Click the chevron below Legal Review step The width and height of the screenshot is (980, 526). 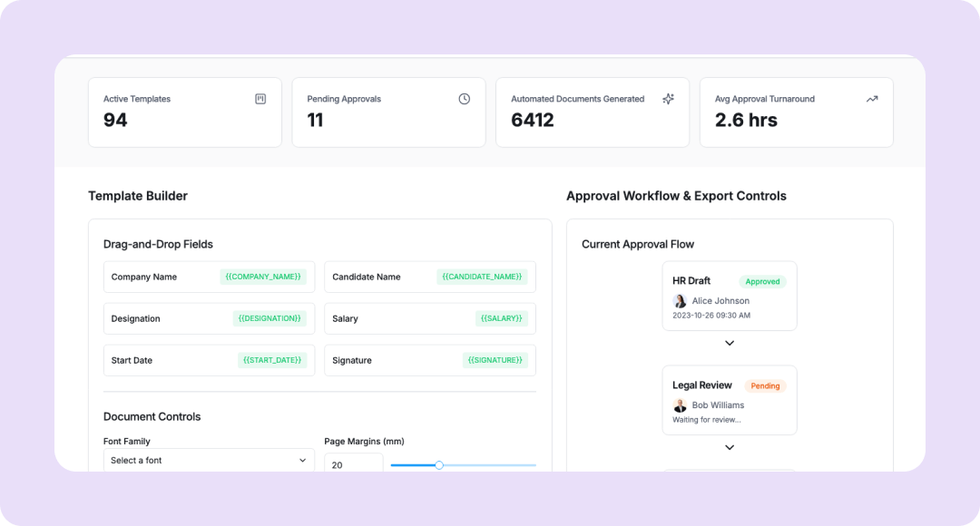[730, 448]
